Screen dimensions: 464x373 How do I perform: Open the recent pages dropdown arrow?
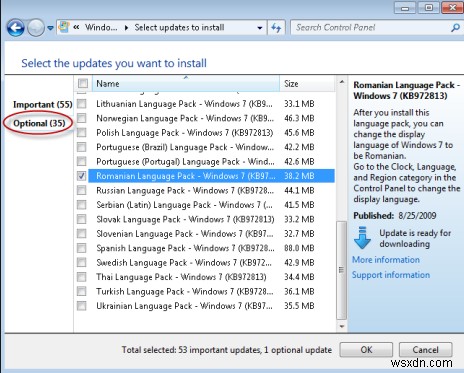coord(50,28)
